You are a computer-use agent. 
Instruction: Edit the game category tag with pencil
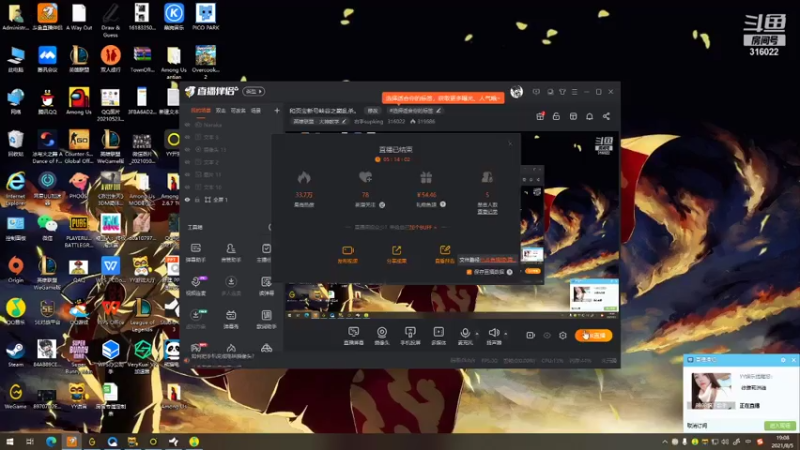tap(344, 121)
